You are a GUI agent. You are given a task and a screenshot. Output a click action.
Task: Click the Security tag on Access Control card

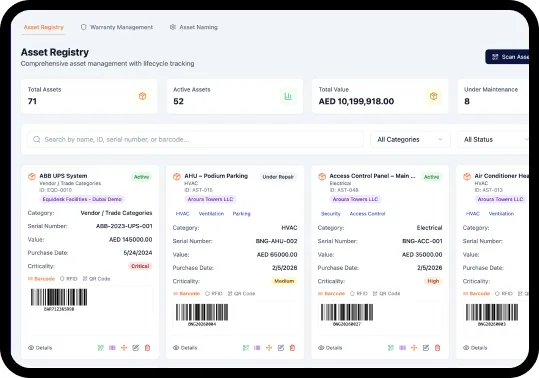point(330,214)
